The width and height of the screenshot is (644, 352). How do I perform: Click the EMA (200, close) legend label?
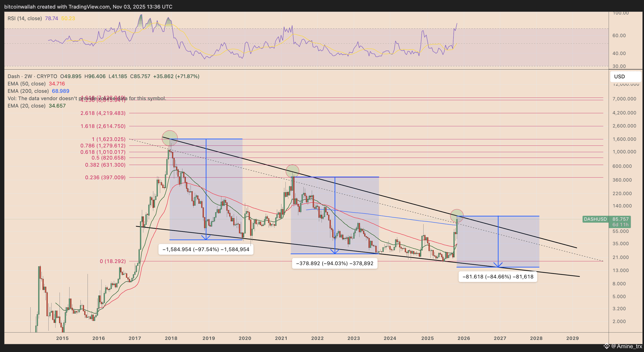pos(28,91)
